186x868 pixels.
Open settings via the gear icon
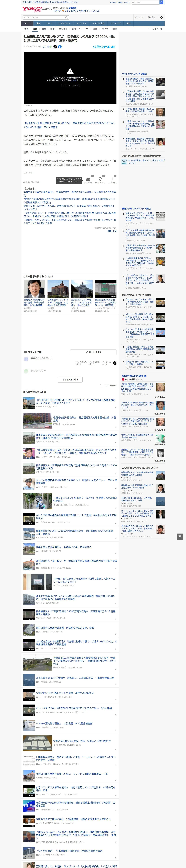161,18
